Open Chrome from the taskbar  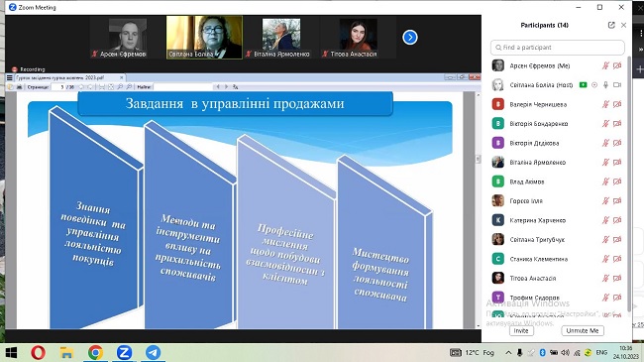click(x=95, y=352)
